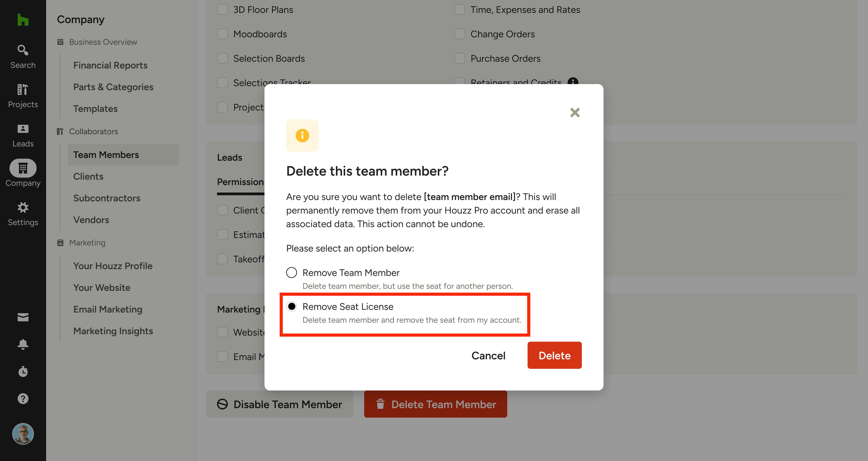Open the time tracker stopwatch icon
868x461 pixels.
point(23,371)
